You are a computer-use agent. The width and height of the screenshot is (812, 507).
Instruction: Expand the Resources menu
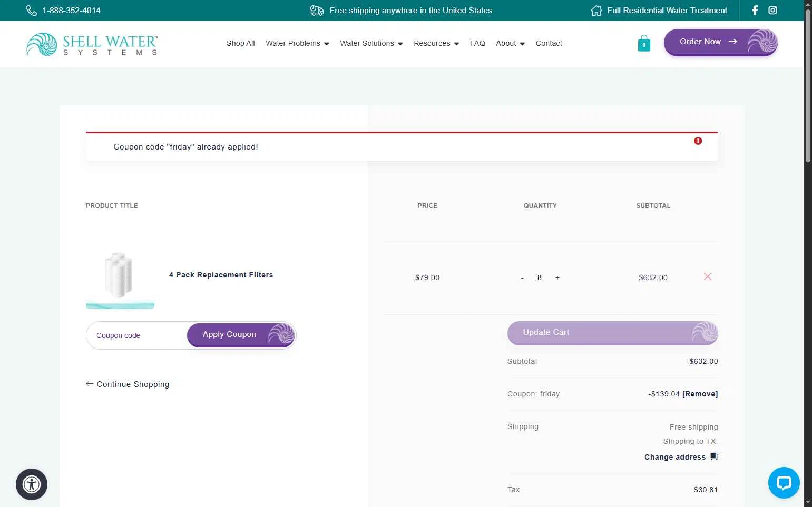coord(436,43)
